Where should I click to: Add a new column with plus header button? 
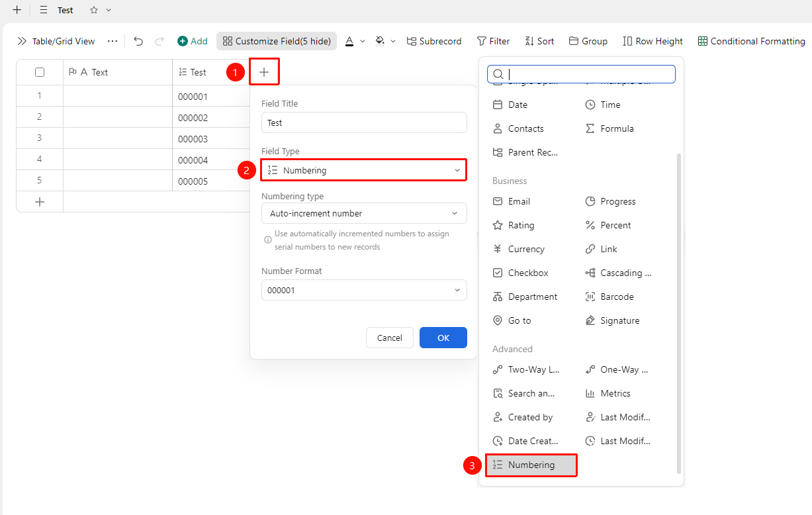pyautogui.click(x=264, y=72)
